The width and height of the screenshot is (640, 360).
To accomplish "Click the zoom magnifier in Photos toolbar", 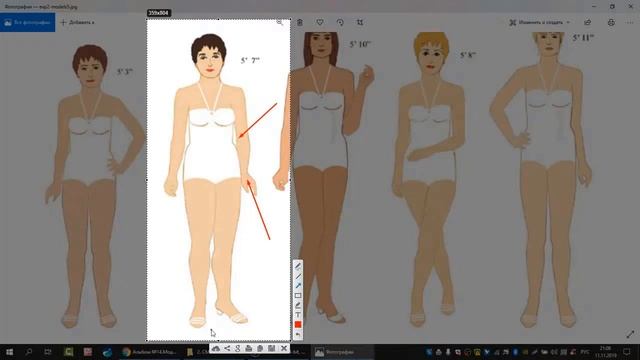I will click(280, 22).
